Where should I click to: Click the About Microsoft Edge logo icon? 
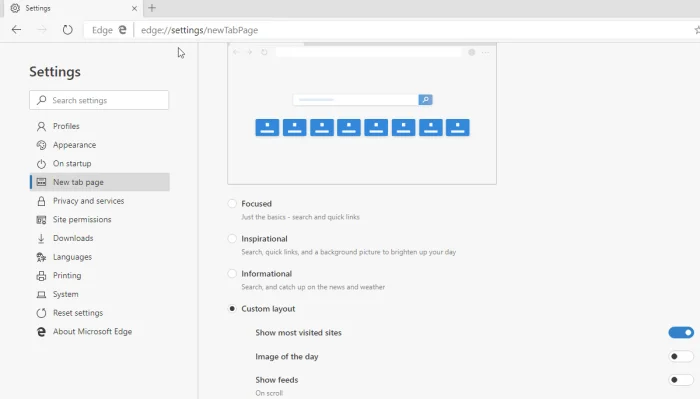41,332
